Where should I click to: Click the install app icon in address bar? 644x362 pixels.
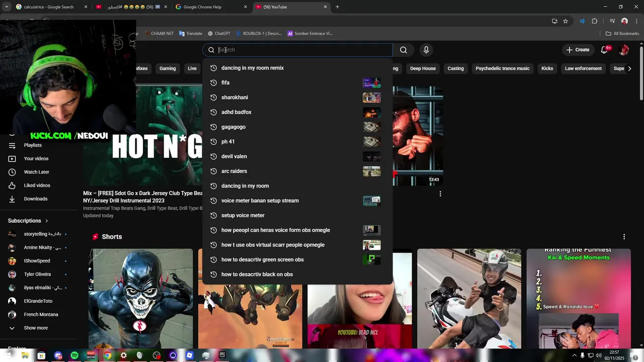coord(554,21)
